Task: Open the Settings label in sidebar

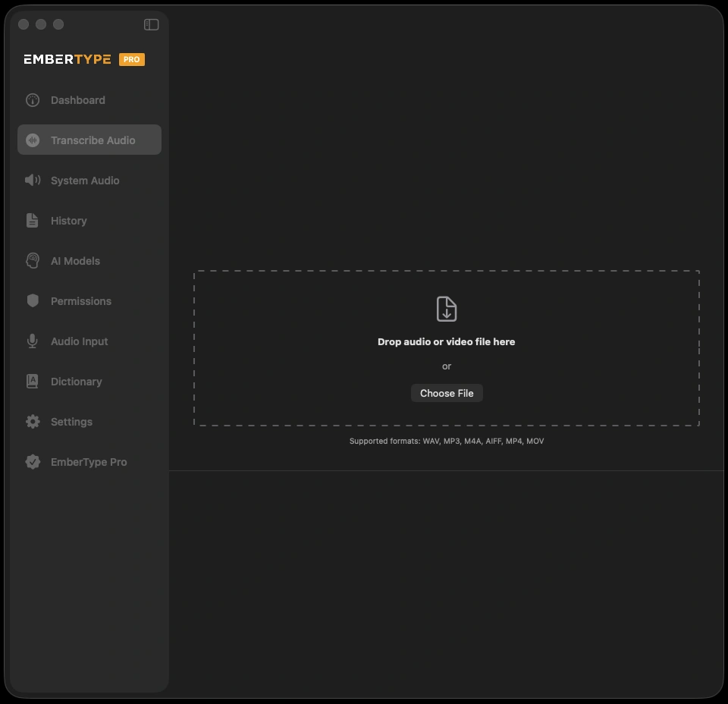Action: (x=71, y=422)
